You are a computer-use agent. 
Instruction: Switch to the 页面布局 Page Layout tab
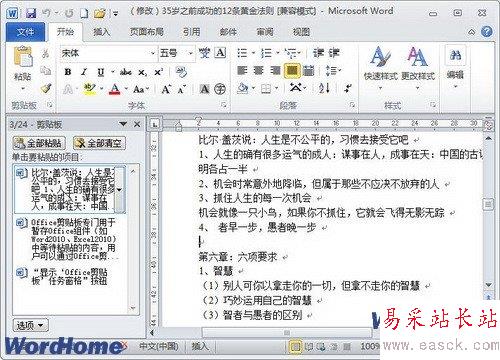tap(146, 32)
